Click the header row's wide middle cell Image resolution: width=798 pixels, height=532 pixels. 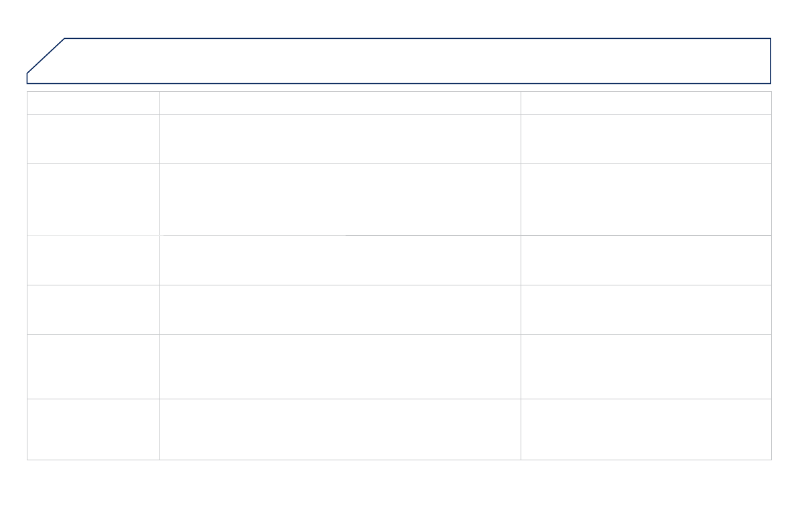tap(340, 103)
